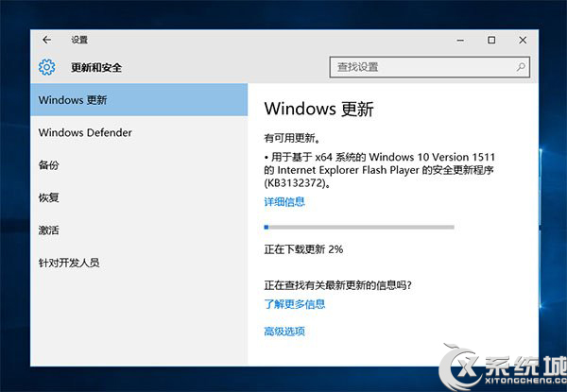The height and width of the screenshot is (392, 567).
Task: Open the 备份 section
Action: (139, 165)
